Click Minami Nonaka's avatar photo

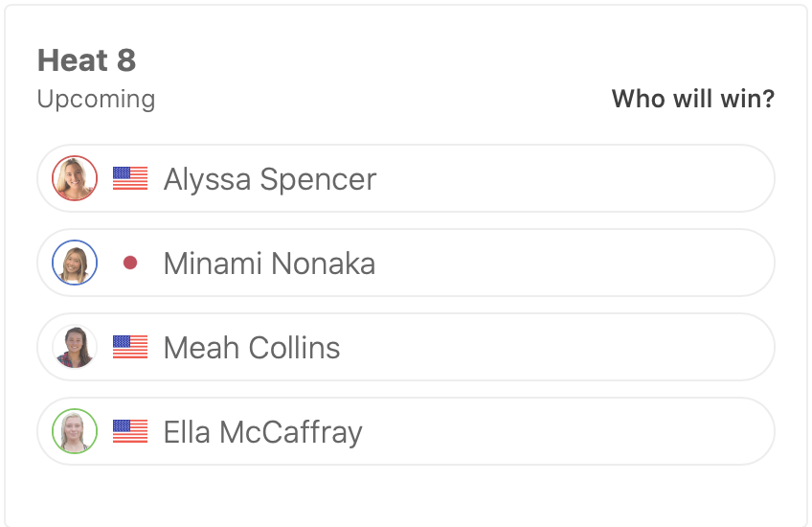(x=75, y=263)
